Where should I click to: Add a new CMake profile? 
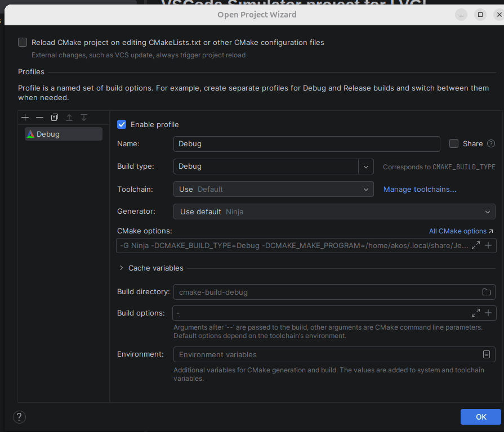[25, 118]
